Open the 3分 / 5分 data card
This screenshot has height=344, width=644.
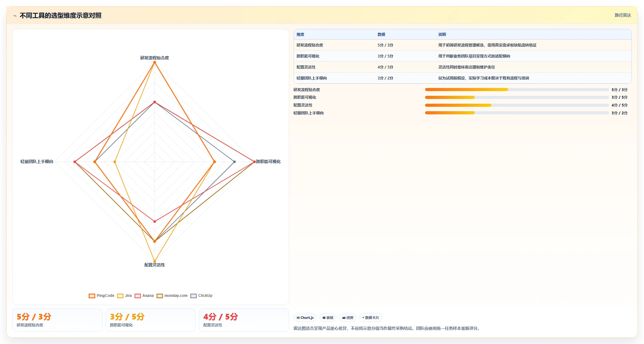coord(151,320)
